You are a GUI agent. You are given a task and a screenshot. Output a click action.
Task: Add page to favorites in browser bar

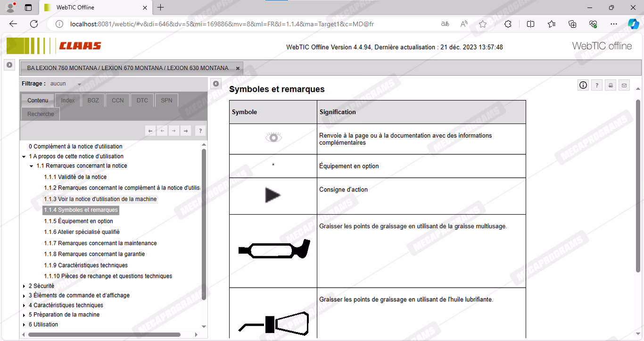point(483,24)
